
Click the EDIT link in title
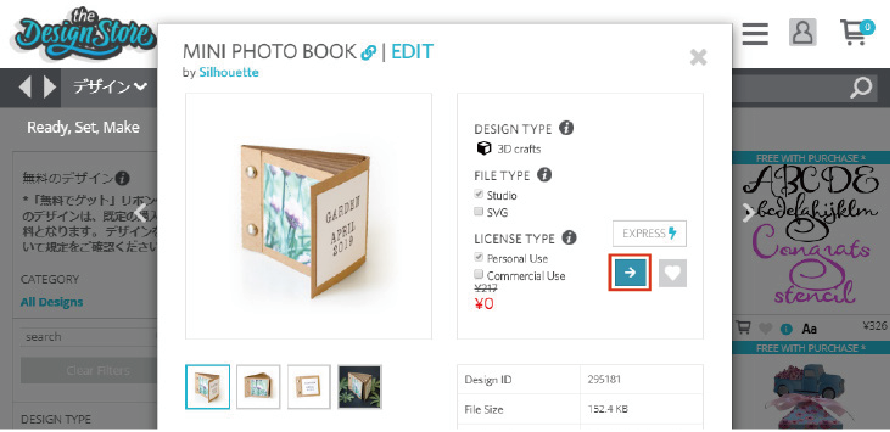412,52
